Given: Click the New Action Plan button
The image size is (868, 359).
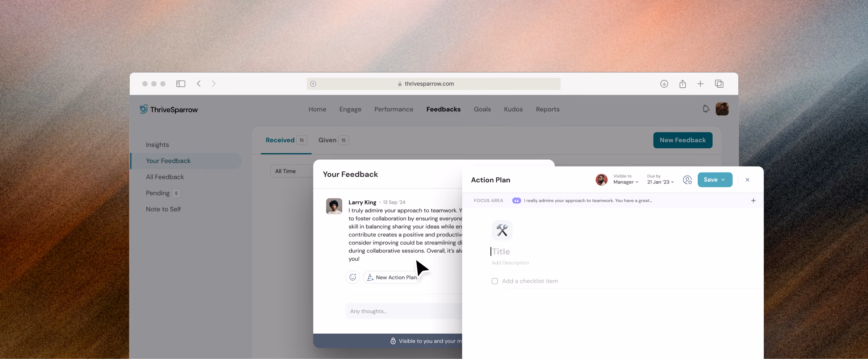Looking at the screenshot, I should point(392,277).
